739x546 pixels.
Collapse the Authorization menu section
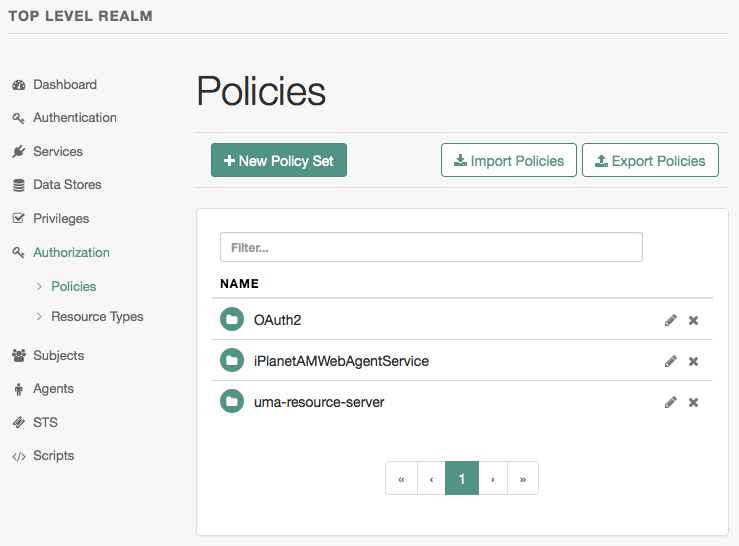point(72,253)
